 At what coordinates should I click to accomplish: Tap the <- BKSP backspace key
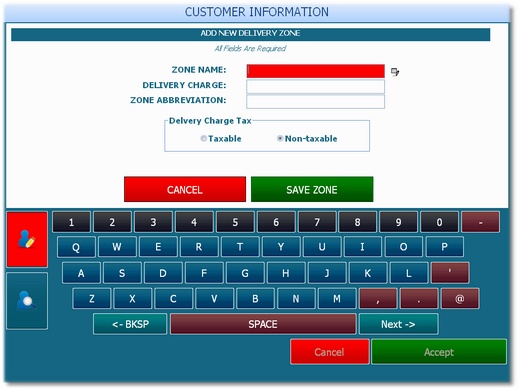tap(130, 324)
